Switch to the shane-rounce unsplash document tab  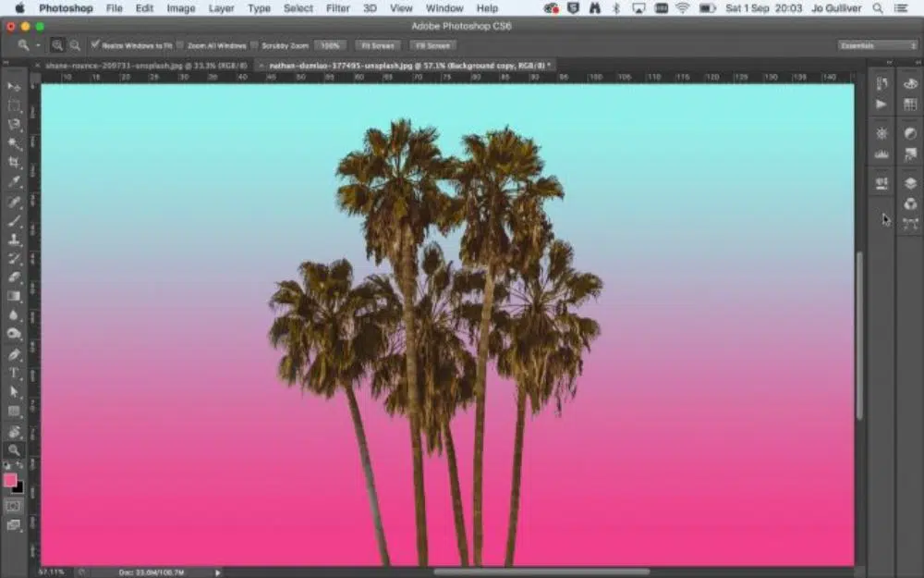tap(139, 66)
